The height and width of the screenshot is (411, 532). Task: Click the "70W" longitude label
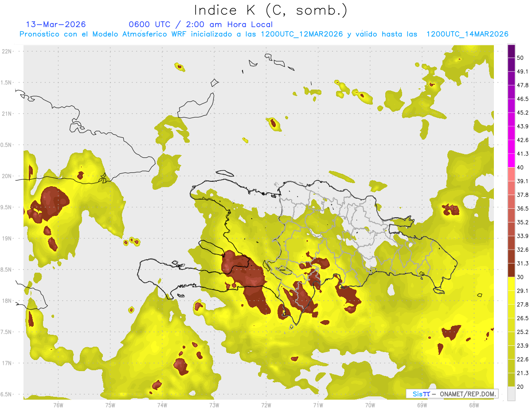click(370, 405)
